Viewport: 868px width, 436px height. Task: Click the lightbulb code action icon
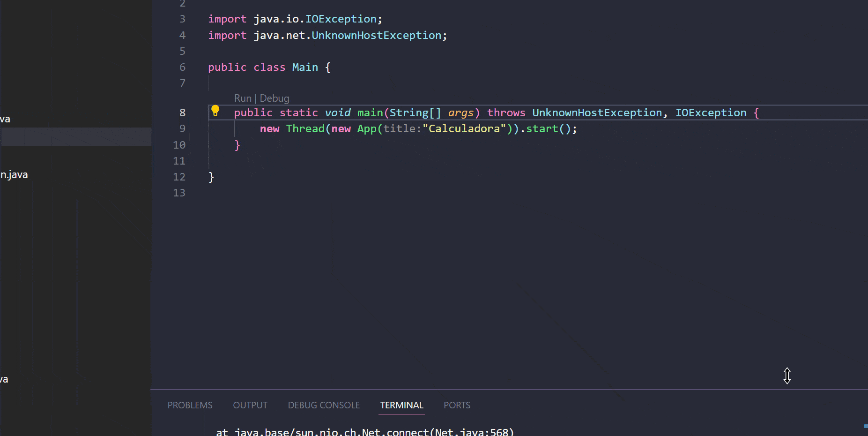tap(215, 111)
